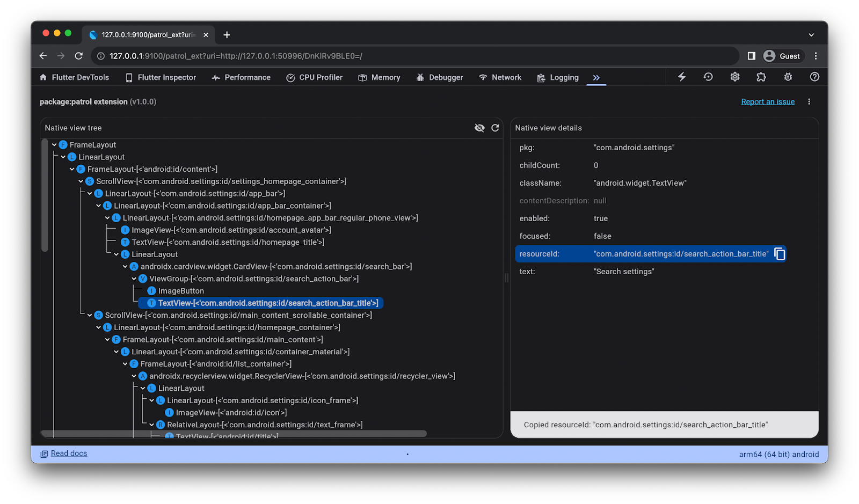Viewport: 859px width, 504px height.
Task: Open the DevTools extensions puzzle icon
Action: 761,77
